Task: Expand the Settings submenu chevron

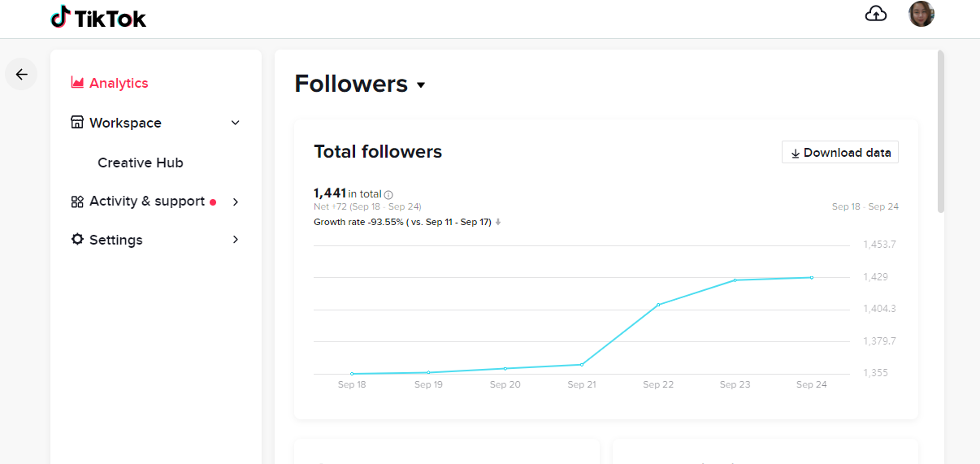Action: [x=236, y=240]
